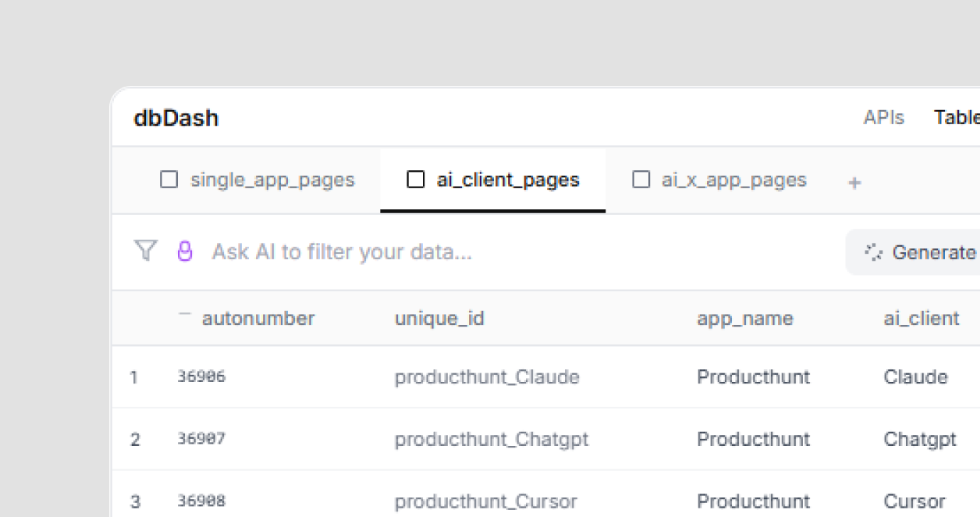Select the ai_client_pages tab
The image size is (980, 517).
click(493, 180)
